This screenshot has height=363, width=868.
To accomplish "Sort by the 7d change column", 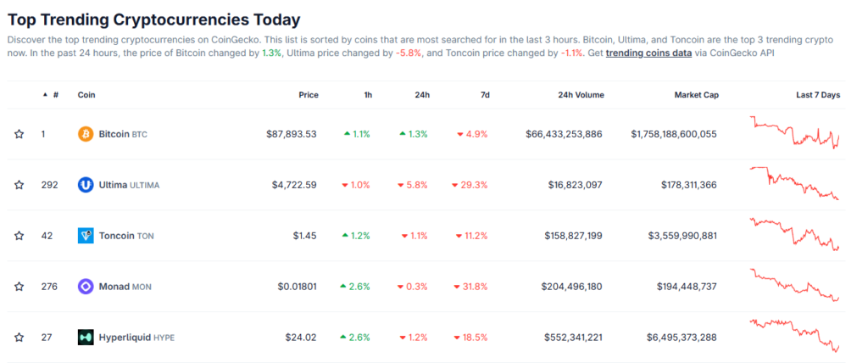I will [484, 95].
